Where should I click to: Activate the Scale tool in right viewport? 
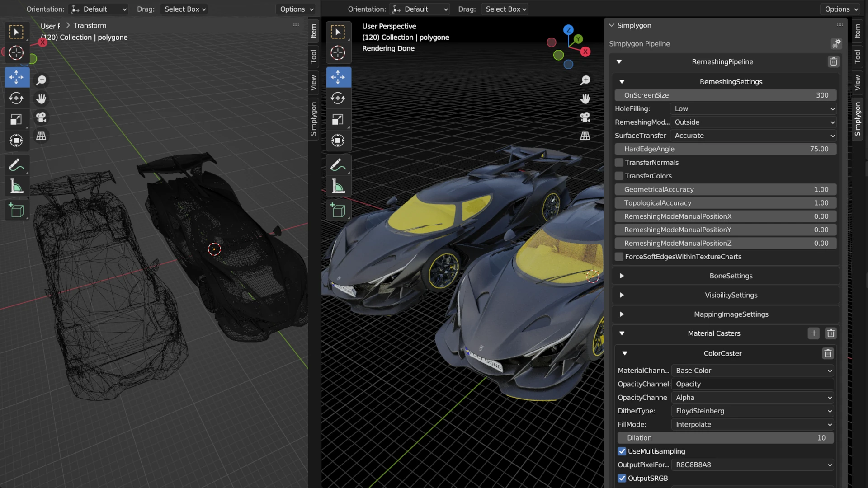(338, 119)
